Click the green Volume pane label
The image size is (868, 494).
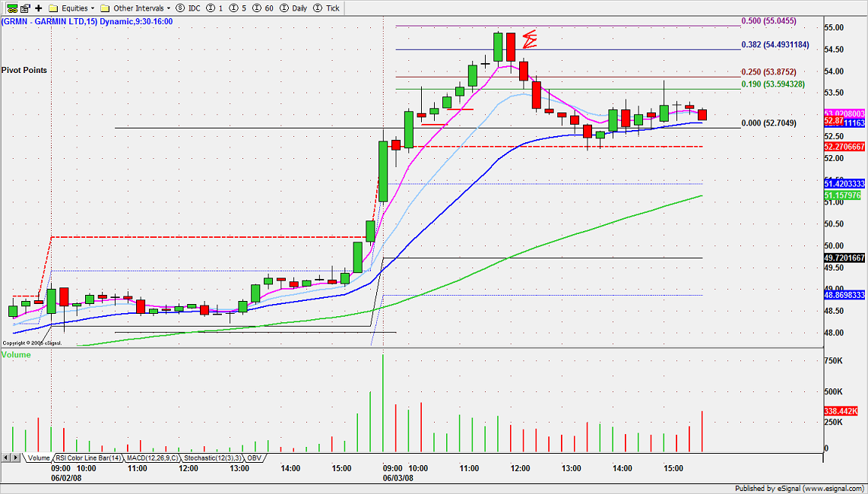tap(16, 354)
